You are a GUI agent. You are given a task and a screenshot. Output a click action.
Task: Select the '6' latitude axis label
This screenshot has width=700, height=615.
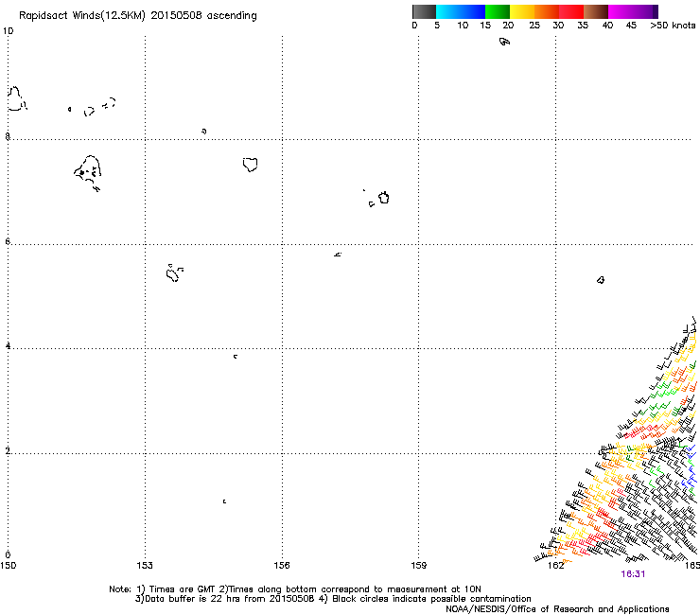[8, 241]
